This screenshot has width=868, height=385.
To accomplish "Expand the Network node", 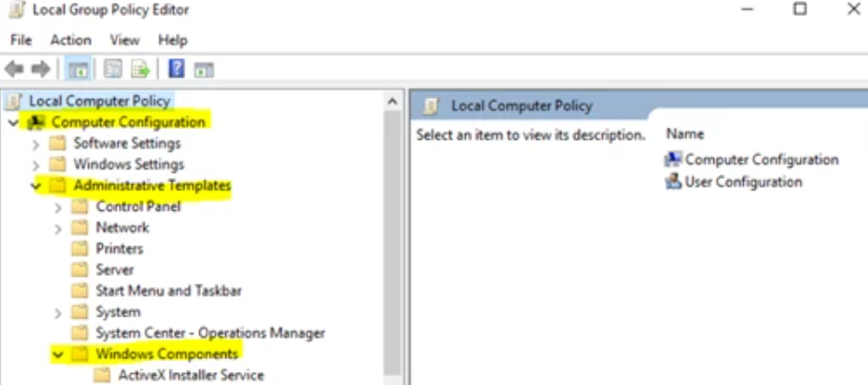I will click(58, 229).
